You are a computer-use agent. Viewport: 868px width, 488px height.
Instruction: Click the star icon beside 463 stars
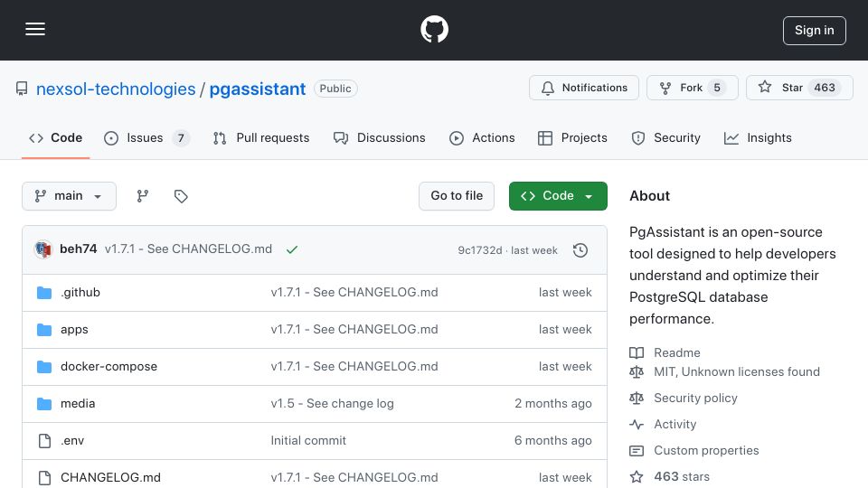click(x=637, y=476)
